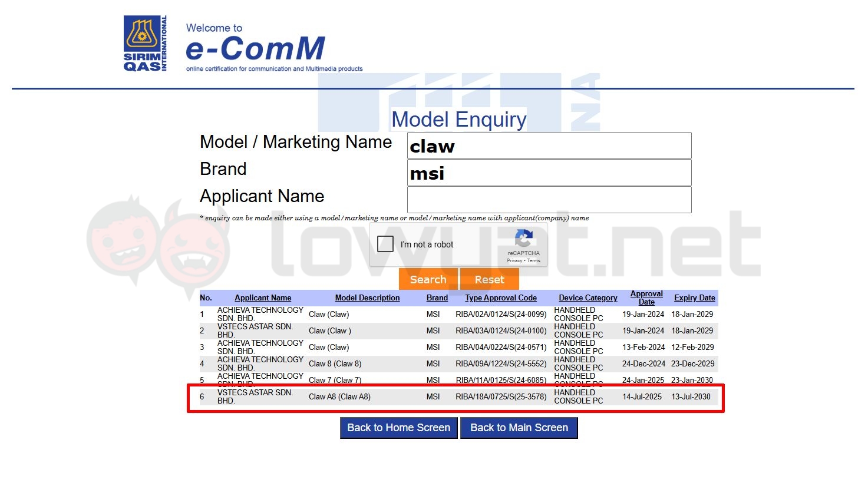
Task: Select approval code RIBA/11A/0125/S(24-6085)
Action: 501,380
